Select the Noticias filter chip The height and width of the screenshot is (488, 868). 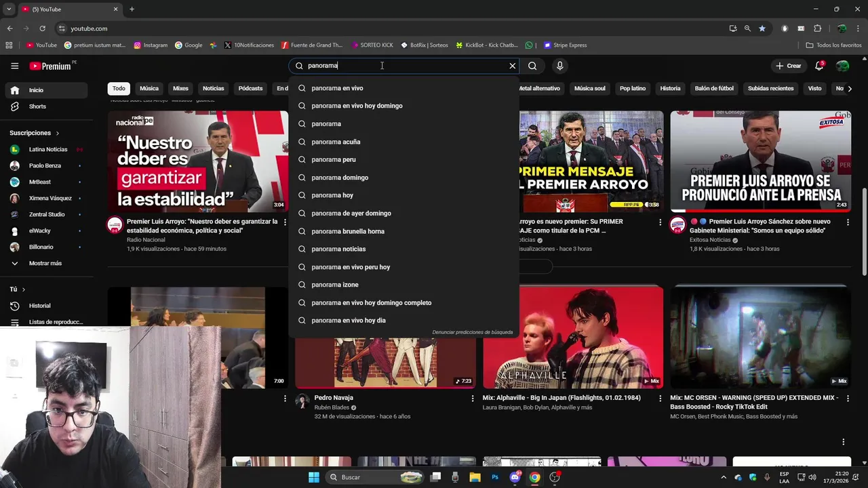[x=213, y=88]
